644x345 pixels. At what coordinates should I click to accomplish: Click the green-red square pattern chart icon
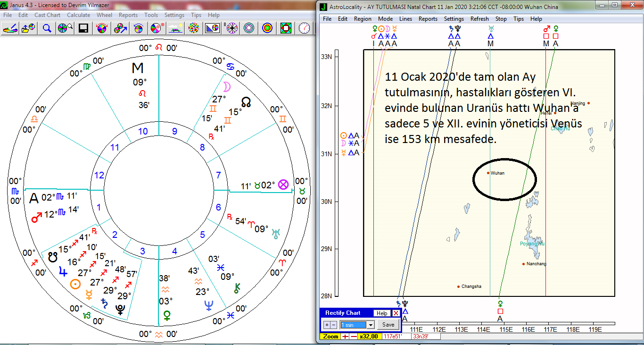point(286,28)
